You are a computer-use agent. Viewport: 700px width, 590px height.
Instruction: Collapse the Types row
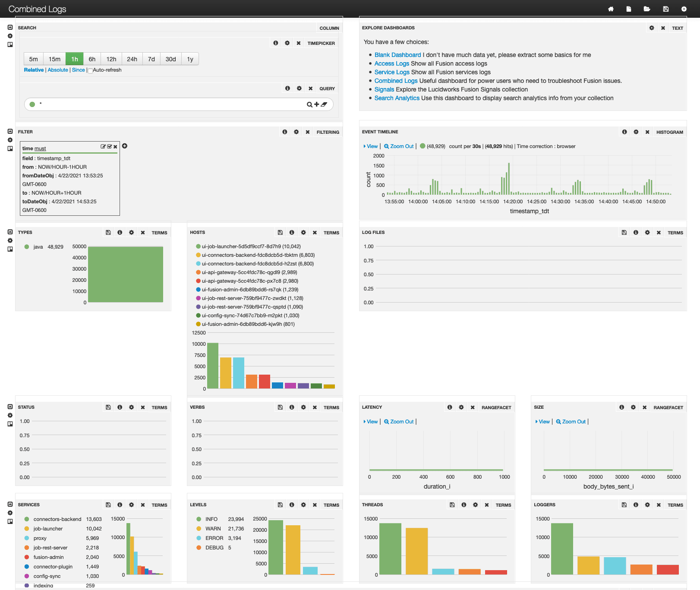tap(10, 232)
